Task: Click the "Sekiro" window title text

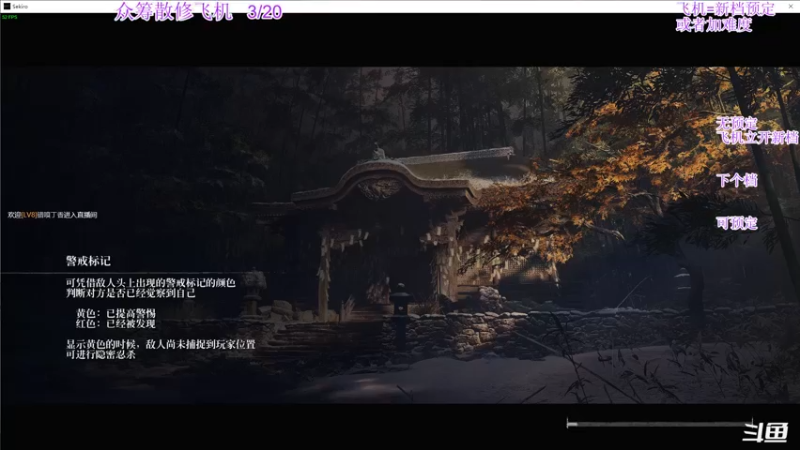Action: pos(20,6)
